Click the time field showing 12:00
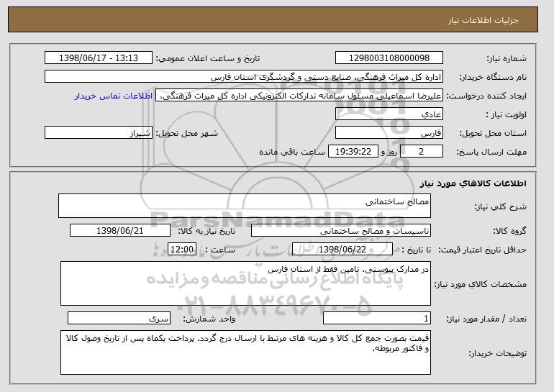 click(x=182, y=250)
